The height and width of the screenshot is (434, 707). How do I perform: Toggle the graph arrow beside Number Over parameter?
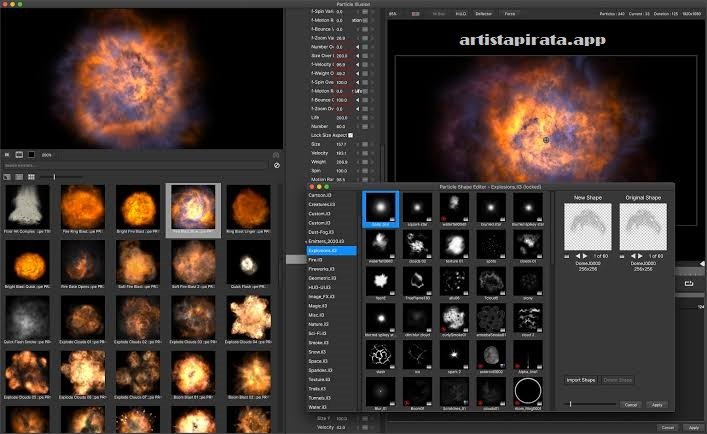358,47
